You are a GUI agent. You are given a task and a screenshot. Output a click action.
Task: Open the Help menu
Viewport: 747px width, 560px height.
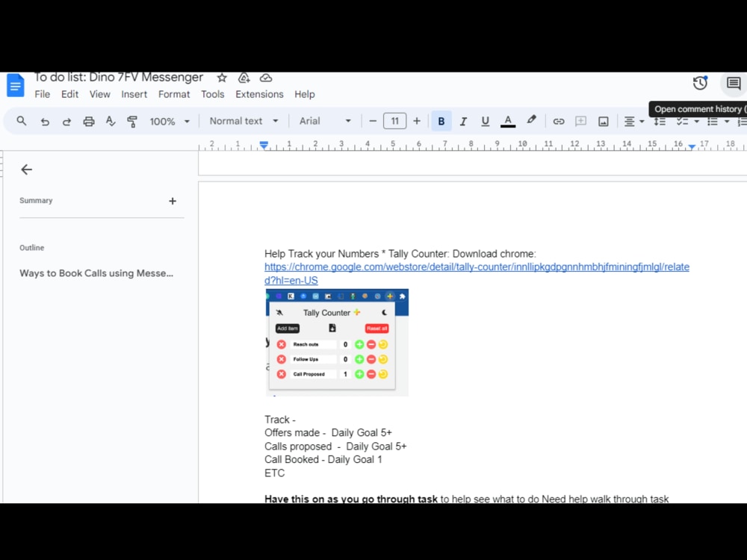(305, 94)
